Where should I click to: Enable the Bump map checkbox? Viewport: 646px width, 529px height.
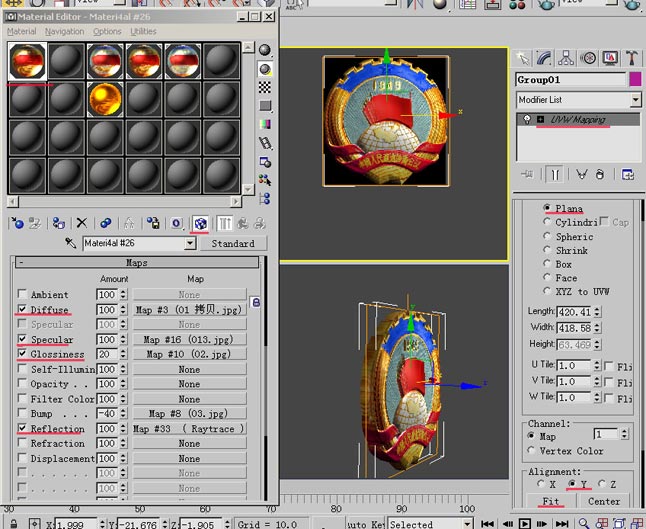(x=22, y=413)
